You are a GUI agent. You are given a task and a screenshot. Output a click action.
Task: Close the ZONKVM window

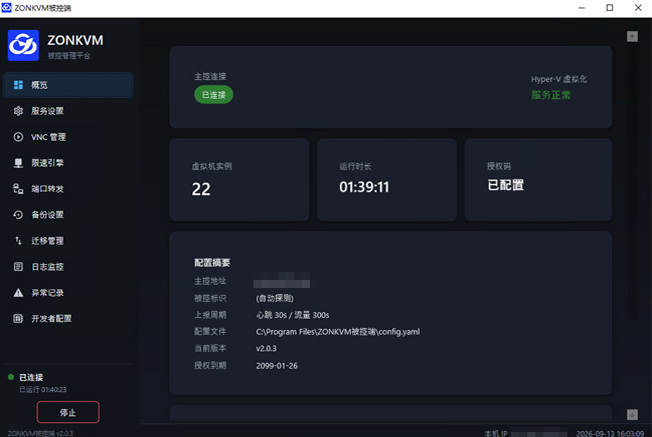(638, 8)
